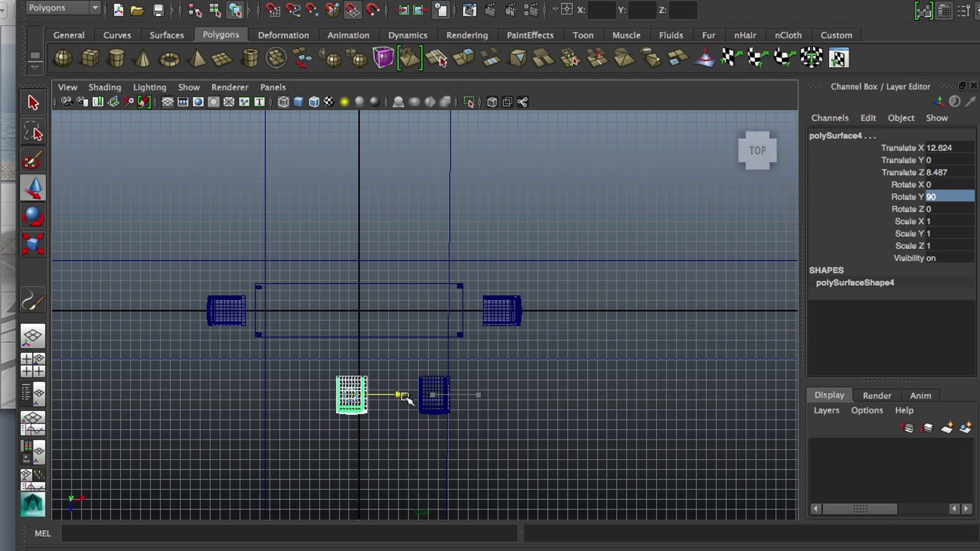Screen dimensions: 980x551
Task: Create a polygon cylinder from shelf
Action: (x=116, y=58)
